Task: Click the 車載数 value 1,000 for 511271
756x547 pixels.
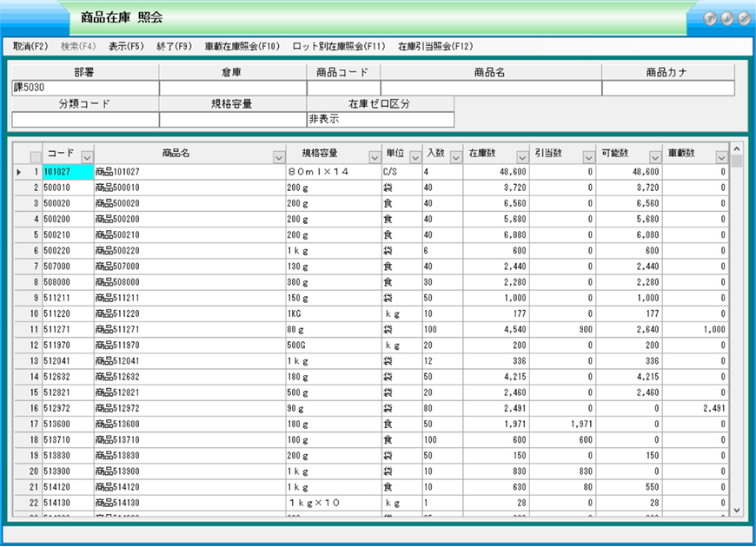Action: pyautogui.click(x=714, y=330)
